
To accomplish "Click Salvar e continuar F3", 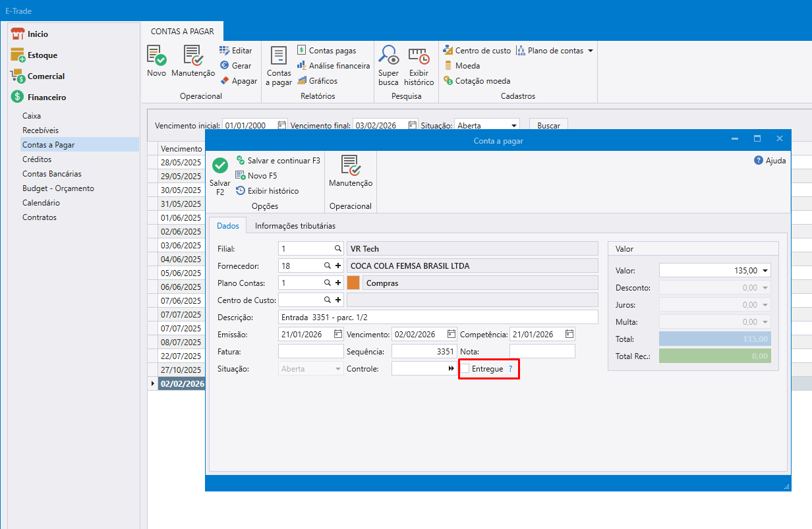I will tap(278, 161).
